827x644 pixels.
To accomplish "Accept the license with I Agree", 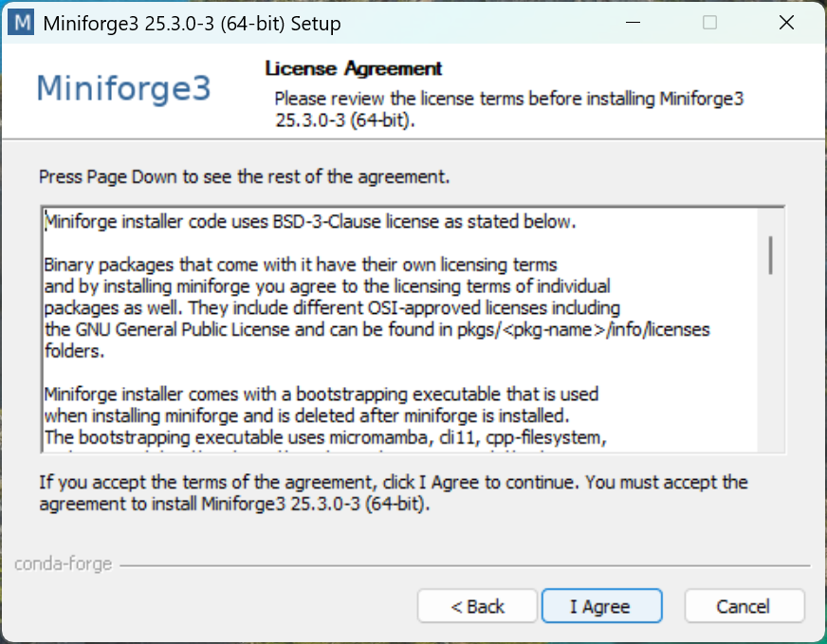I will 601,606.
